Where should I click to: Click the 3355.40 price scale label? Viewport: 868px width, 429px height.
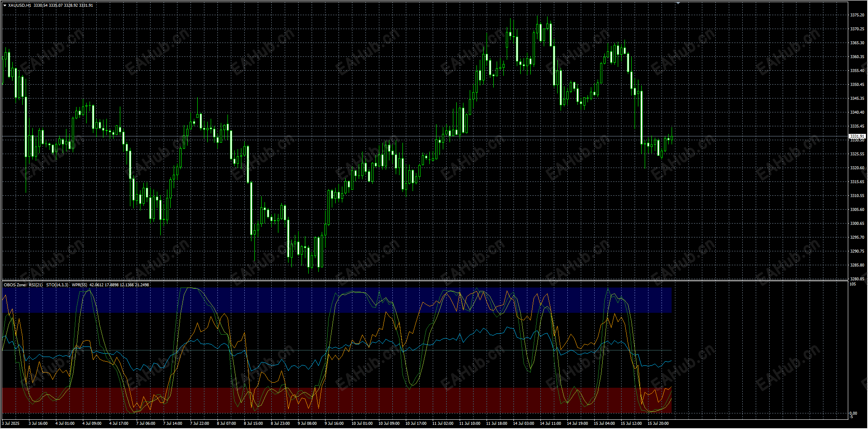tap(857, 71)
